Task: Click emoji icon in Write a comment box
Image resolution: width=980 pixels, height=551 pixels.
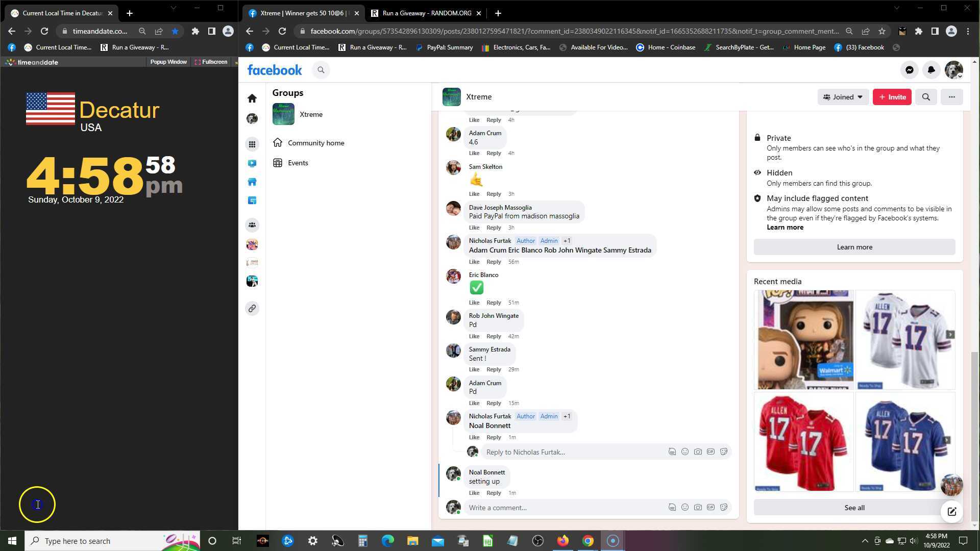Action: pyautogui.click(x=685, y=508)
